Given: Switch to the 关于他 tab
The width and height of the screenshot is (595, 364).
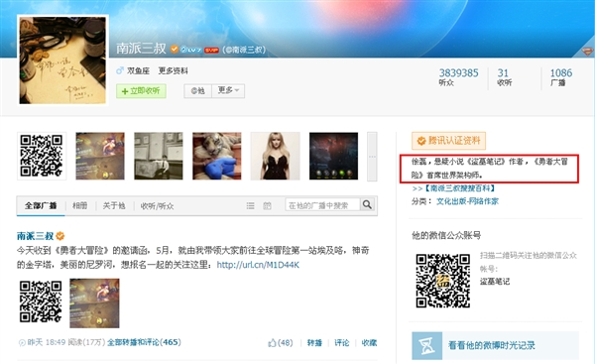Looking at the screenshot, I should pyautogui.click(x=114, y=205).
